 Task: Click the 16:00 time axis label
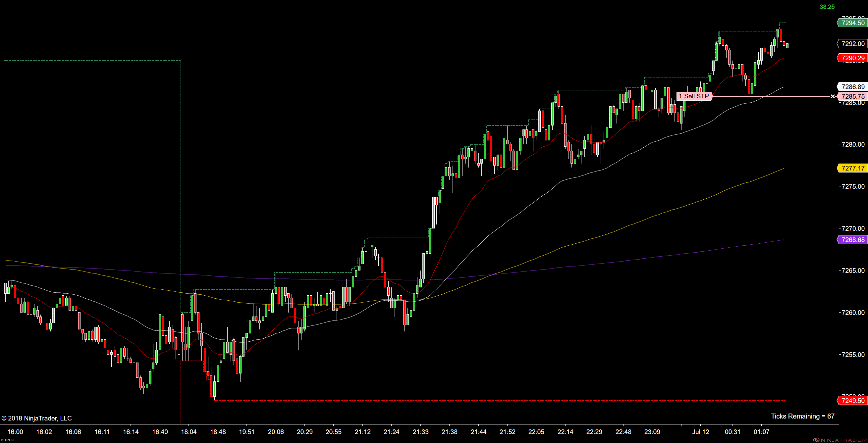click(15, 432)
